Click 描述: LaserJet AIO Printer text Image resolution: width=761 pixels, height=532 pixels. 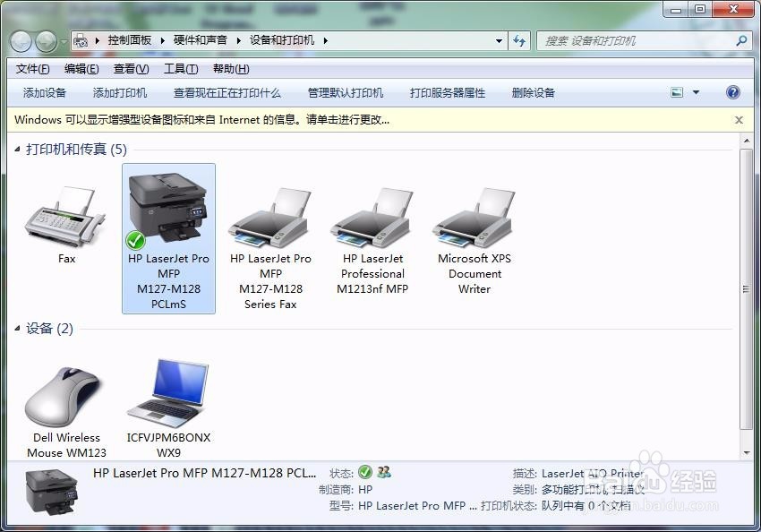pyautogui.click(x=578, y=473)
